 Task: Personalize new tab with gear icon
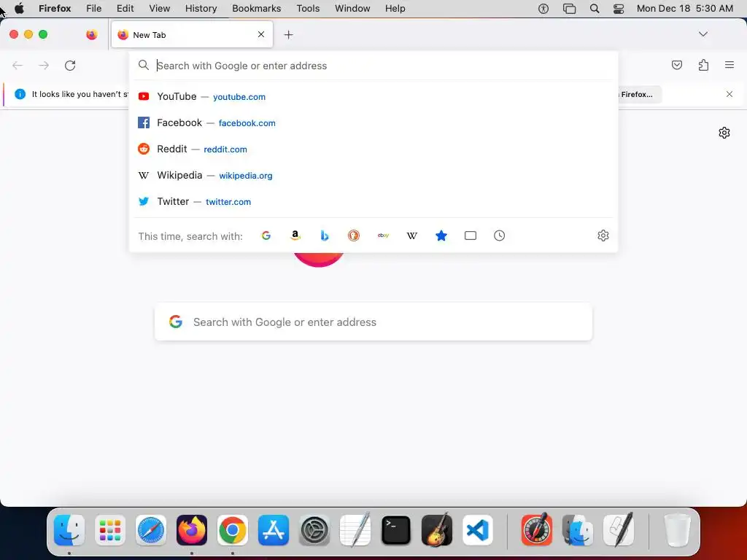coord(724,133)
